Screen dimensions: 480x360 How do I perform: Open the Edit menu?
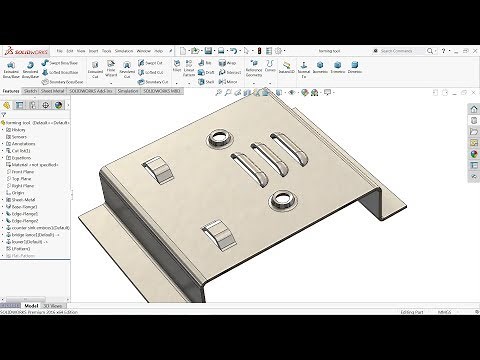70,51
